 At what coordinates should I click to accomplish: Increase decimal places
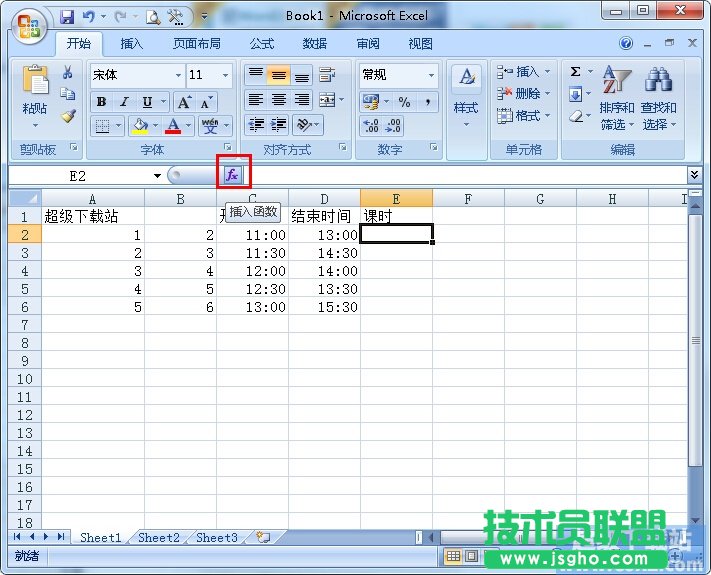pyautogui.click(x=371, y=126)
